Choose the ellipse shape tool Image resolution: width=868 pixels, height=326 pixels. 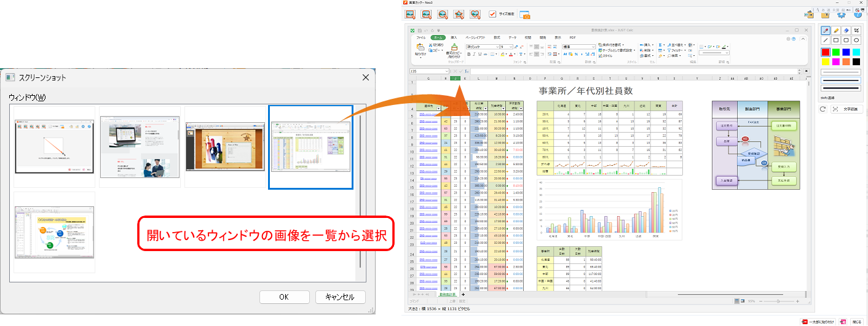tap(856, 41)
